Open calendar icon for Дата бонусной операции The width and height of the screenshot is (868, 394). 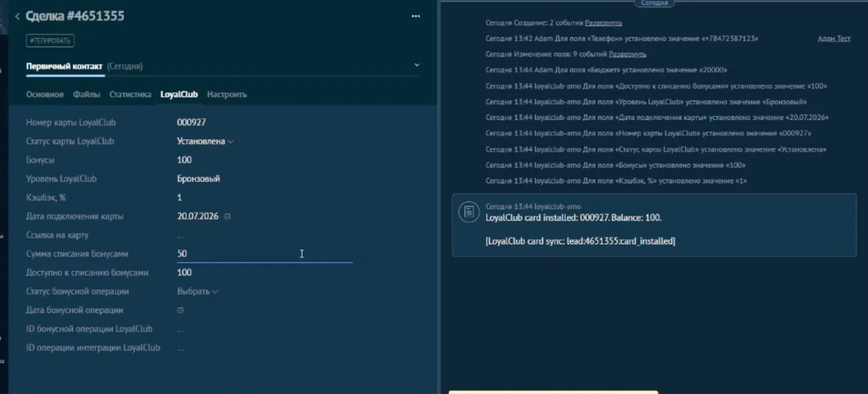180,310
